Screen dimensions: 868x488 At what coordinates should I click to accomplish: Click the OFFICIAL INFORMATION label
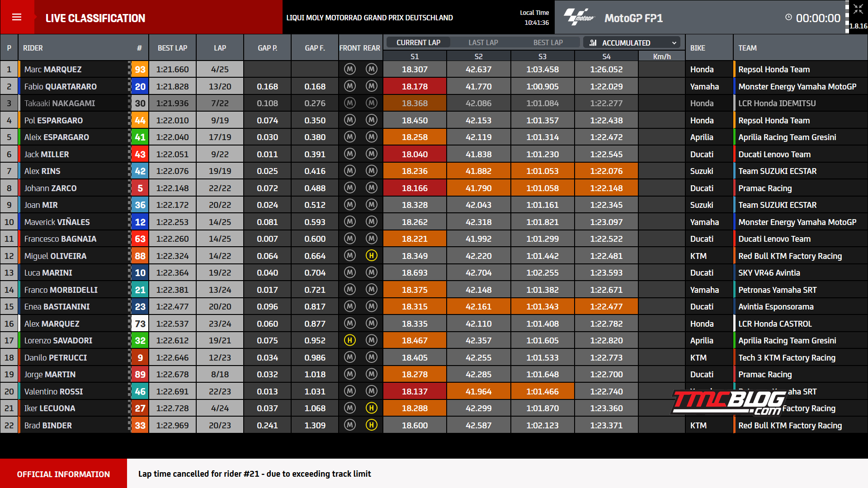63,474
